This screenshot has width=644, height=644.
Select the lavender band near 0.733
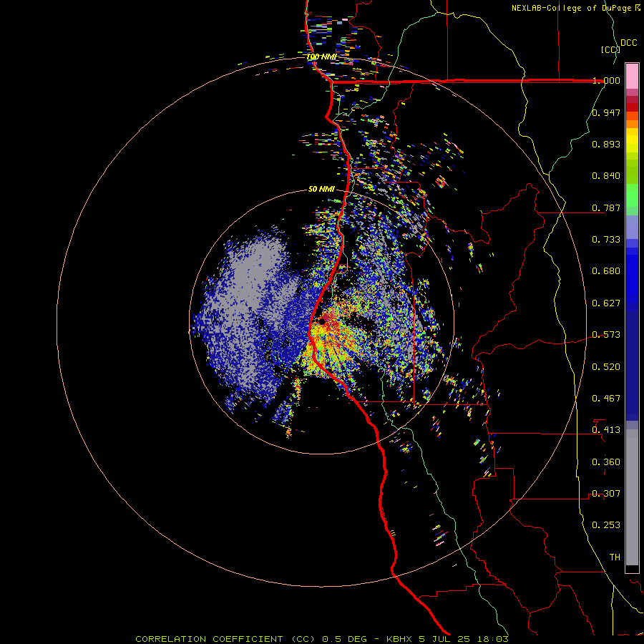[x=632, y=227]
